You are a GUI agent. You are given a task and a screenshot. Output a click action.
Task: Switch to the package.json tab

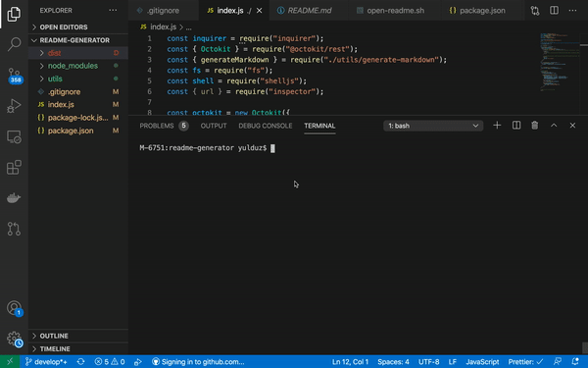(481, 11)
